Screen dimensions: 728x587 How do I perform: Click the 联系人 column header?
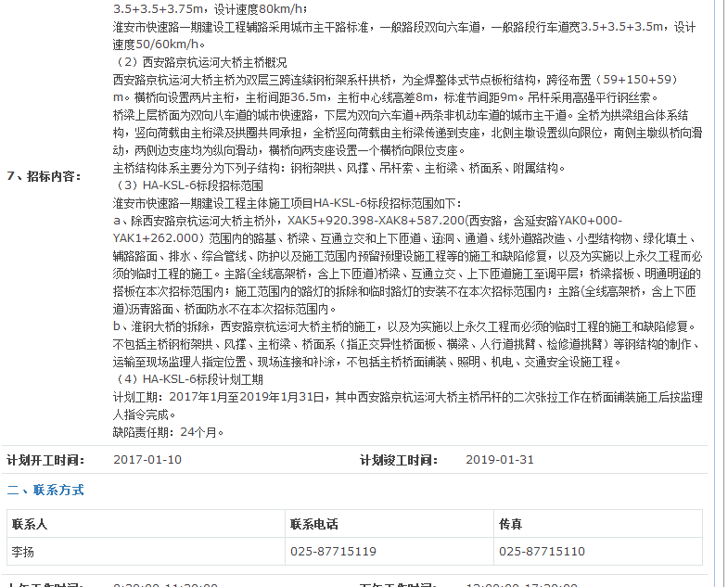[x=30, y=524]
